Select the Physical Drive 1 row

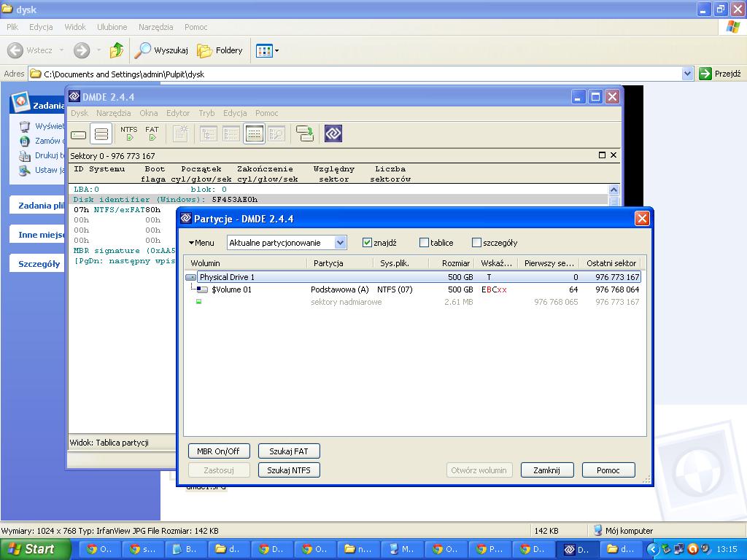click(x=413, y=277)
